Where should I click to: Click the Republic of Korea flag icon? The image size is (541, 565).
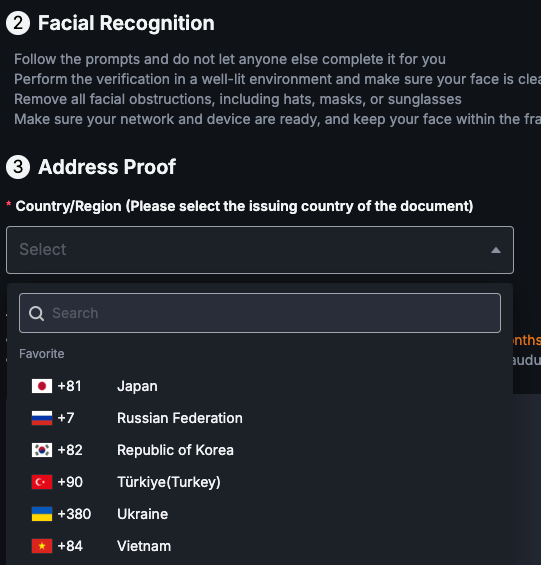coord(42,450)
